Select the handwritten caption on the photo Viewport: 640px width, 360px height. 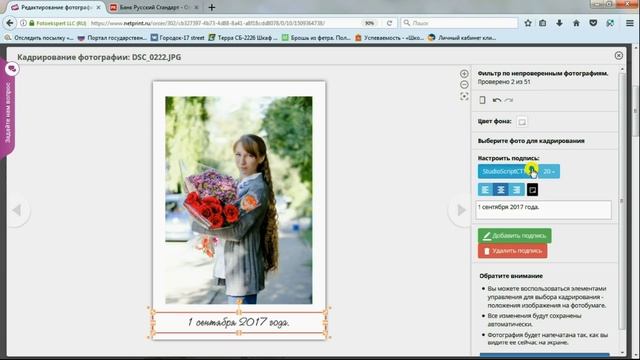239,322
